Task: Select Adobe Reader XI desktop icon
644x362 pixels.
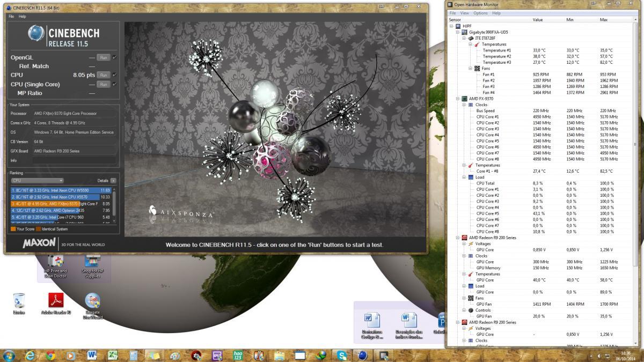Action: pos(56,304)
